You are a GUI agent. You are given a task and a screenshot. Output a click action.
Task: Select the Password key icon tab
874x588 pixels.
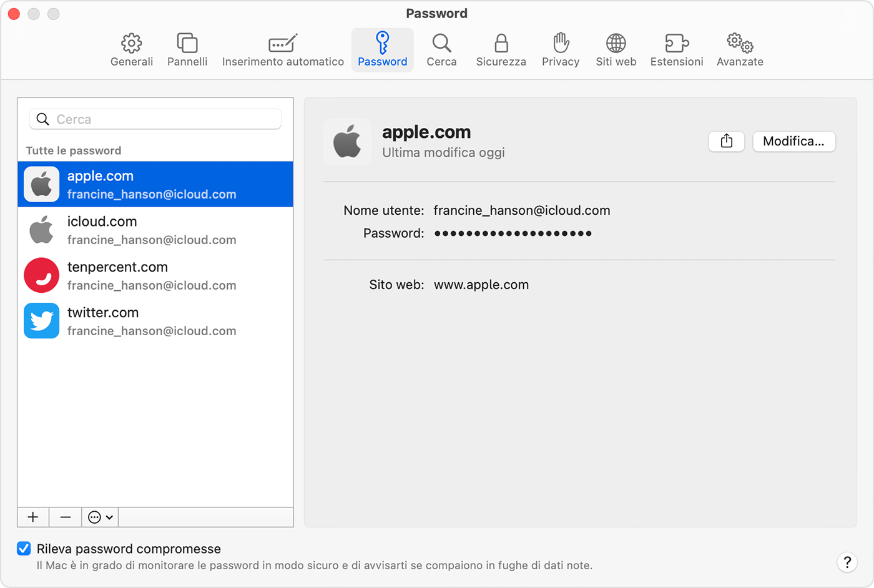tap(382, 50)
